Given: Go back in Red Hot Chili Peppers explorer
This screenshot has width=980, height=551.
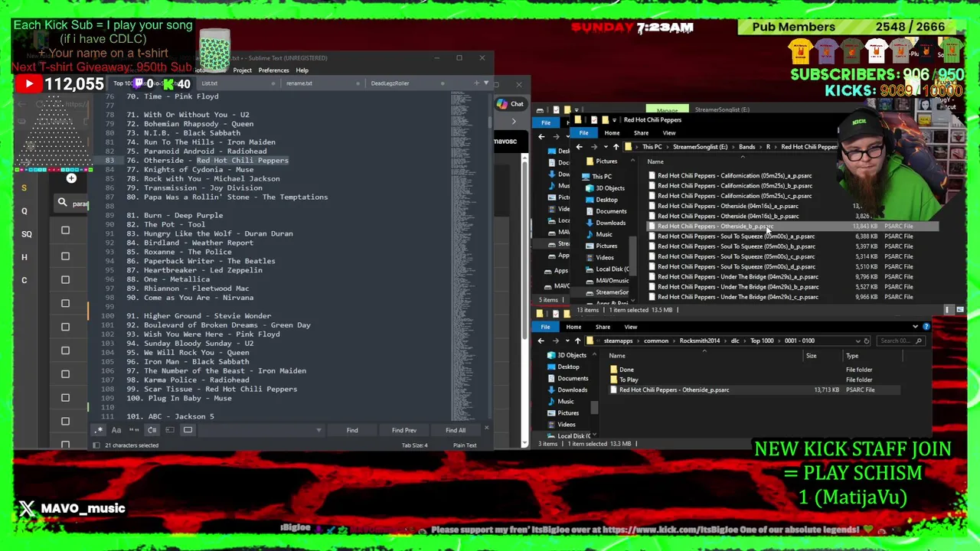Looking at the screenshot, I should click(x=580, y=147).
